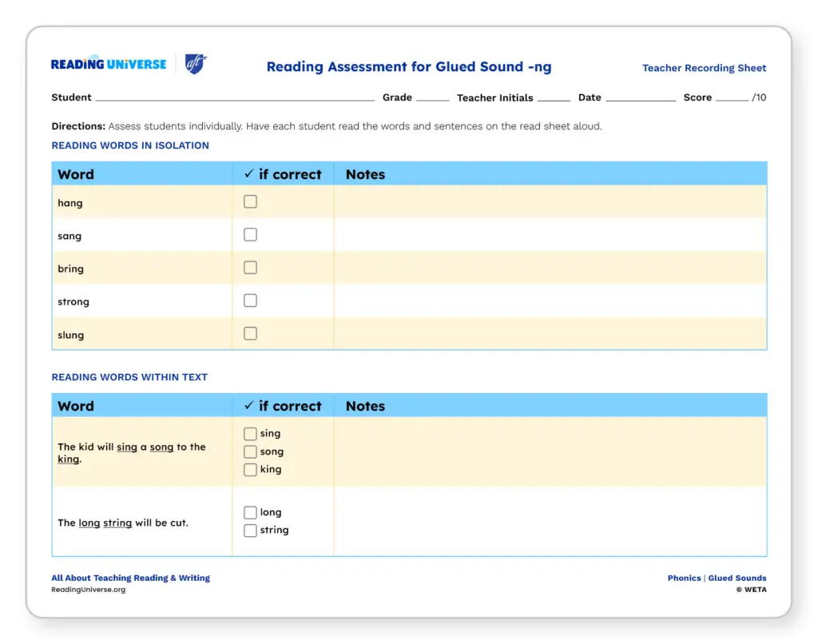
Task: Tick the slung checkbox
Action: [x=250, y=334]
